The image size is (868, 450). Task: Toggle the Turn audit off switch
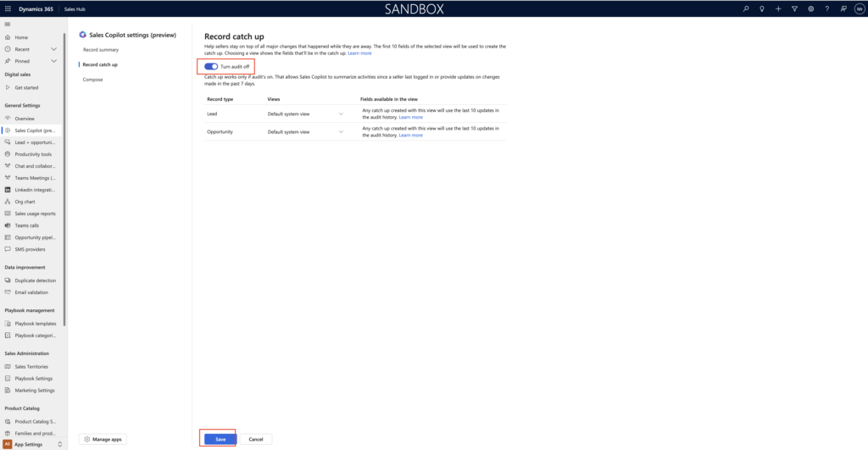(x=211, y=66)
